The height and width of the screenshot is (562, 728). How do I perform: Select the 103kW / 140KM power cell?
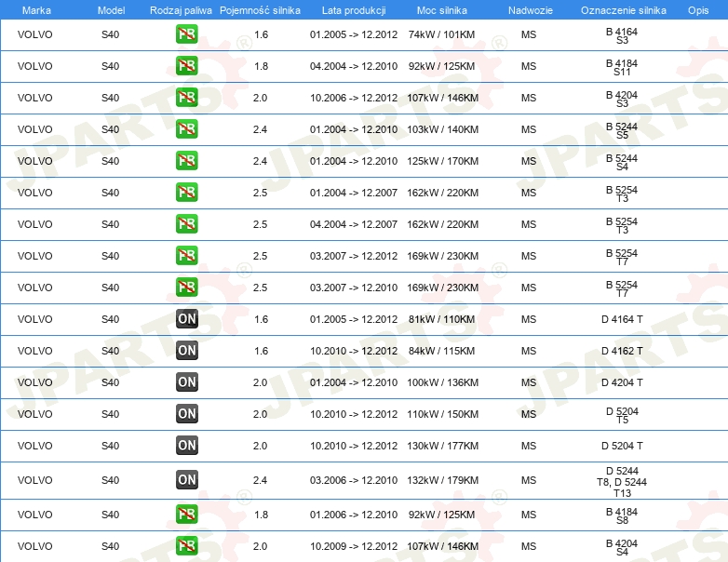click(442, 129)
